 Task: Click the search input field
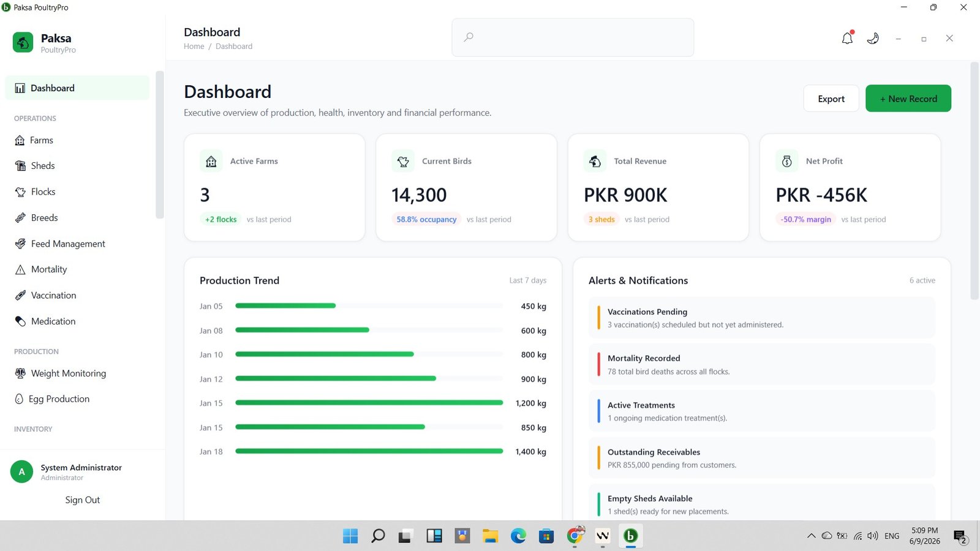[x=573, y=37]
